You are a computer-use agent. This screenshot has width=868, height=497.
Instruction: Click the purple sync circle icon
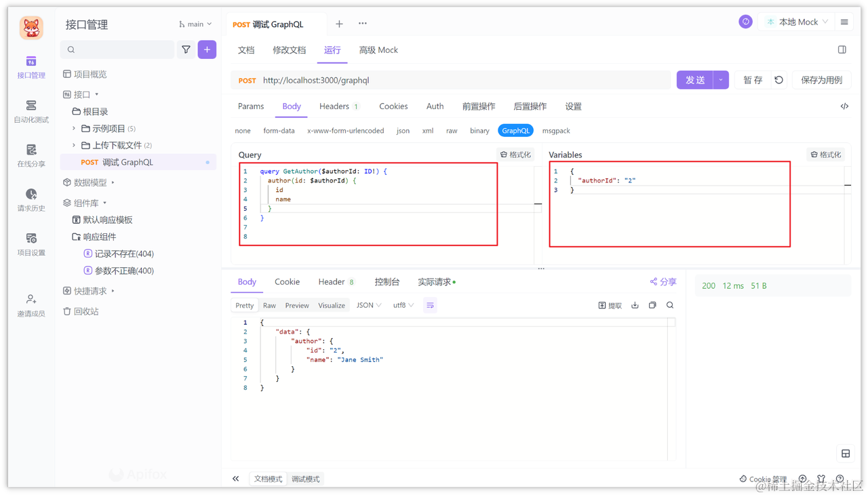pos(745,22)
